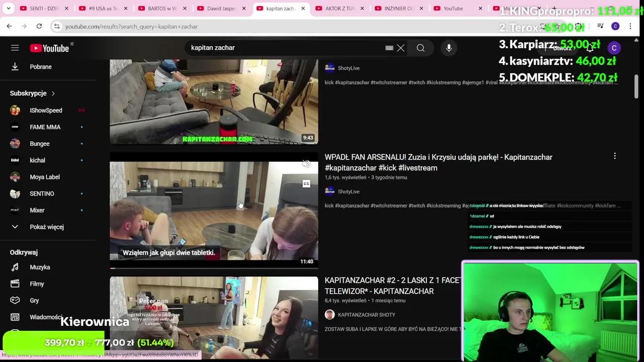Play the 9:43 video thumbnail
This screenshot has height=362, width=644.
click(214, 102)
